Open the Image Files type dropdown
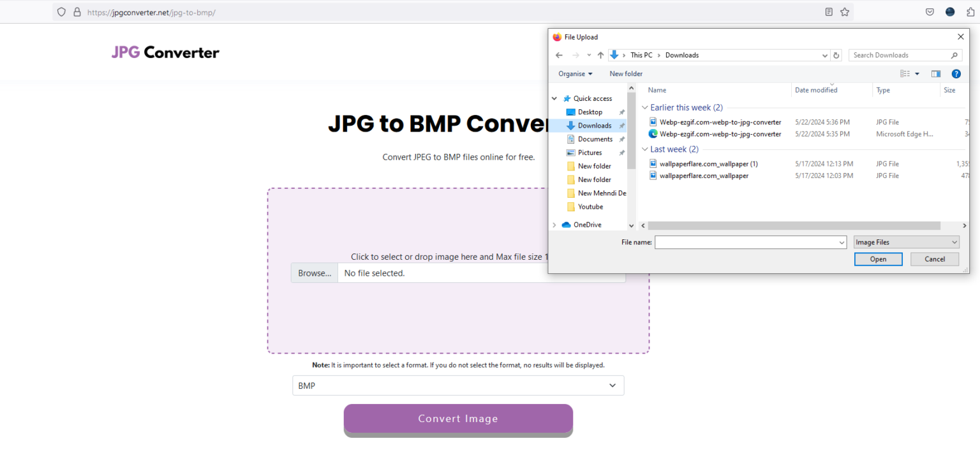 pyautogui.click(x=907, y=243)
